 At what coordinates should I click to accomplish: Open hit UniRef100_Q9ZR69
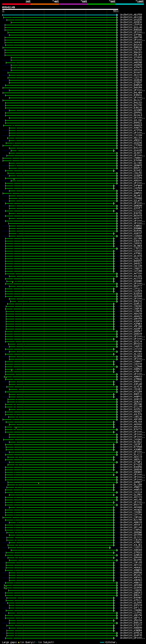point(131,65)
